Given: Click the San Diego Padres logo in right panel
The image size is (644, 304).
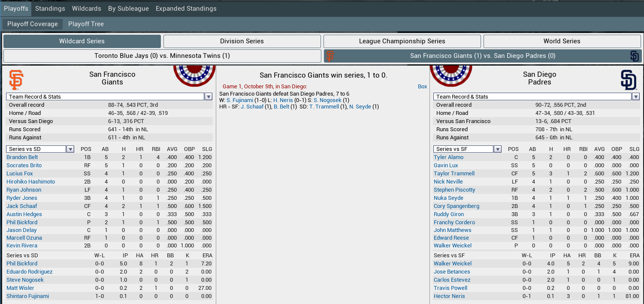Looking at the screenshot, I should (x=629, y=80).
